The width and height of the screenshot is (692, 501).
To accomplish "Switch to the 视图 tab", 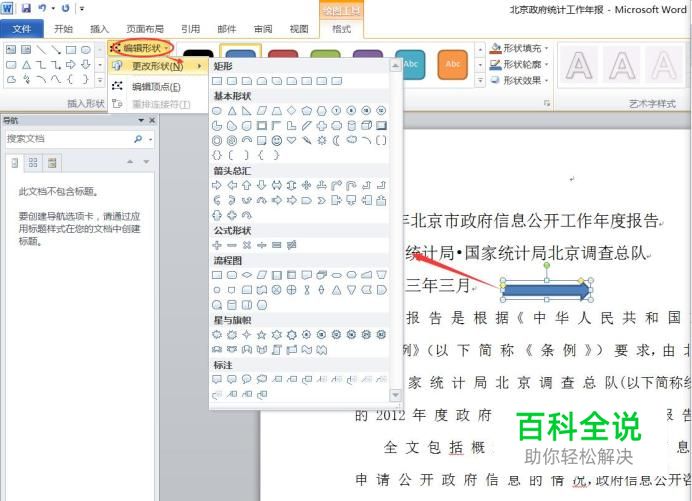I will pos(299,29).
